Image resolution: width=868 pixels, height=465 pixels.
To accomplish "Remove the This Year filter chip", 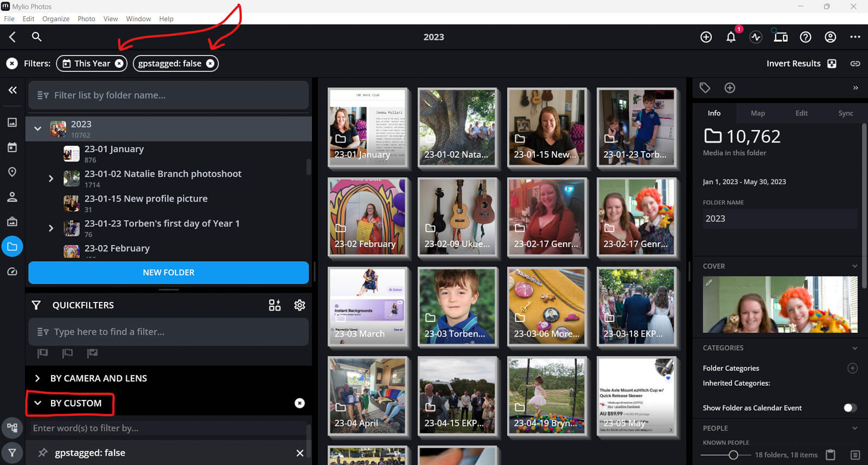I will point(119,63).
